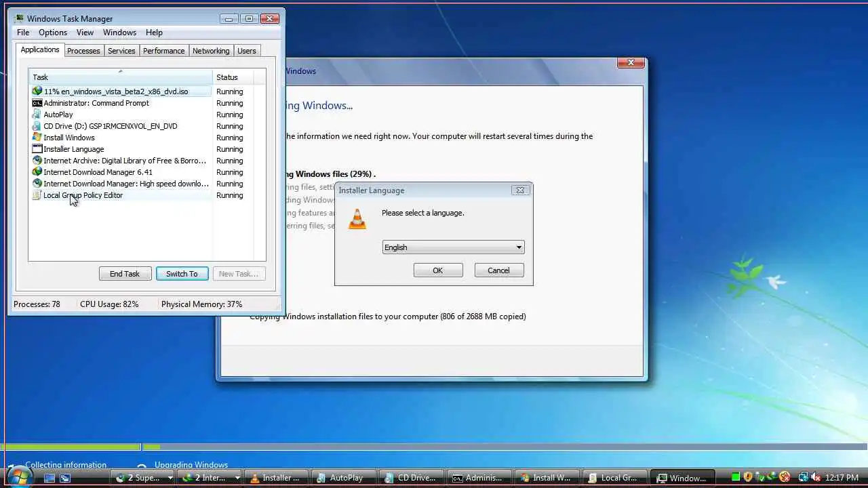Viewport: 868px width, 488px height.
Task: Click the Switch To button
Action: pos(182,274)
